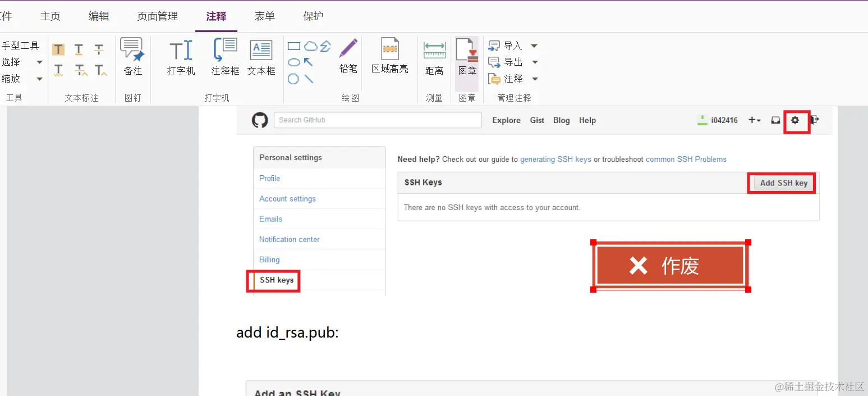868x396 pixels.
Task: Click the GitHub octocat logo
Action: click(x=260, y=120)
